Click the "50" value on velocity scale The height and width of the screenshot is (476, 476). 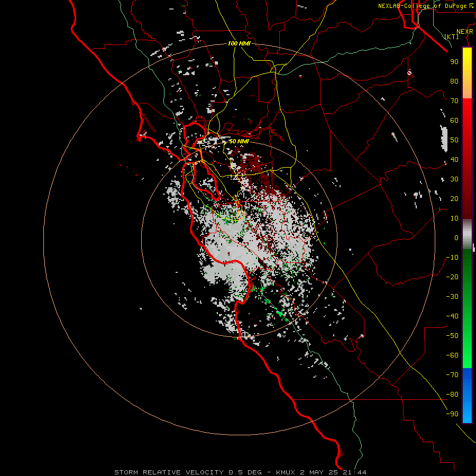tap(454, 140)
